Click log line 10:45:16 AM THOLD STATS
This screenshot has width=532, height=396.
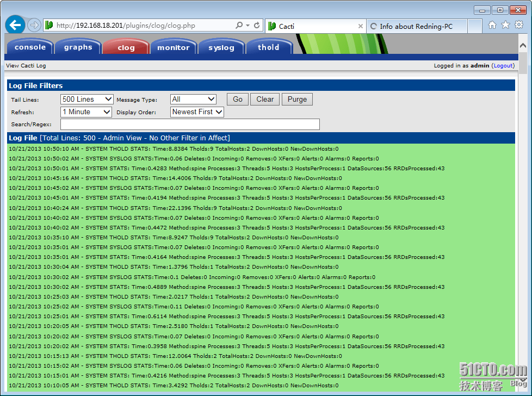(x=175, y=178)
